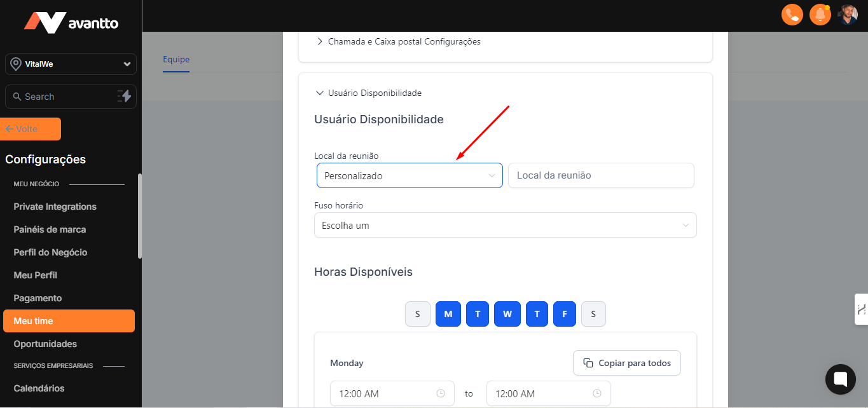Open the Fuso horário timezone dropdown
Image resolution: width=868 pixels, height=408 pixels.
coord(505,226)
